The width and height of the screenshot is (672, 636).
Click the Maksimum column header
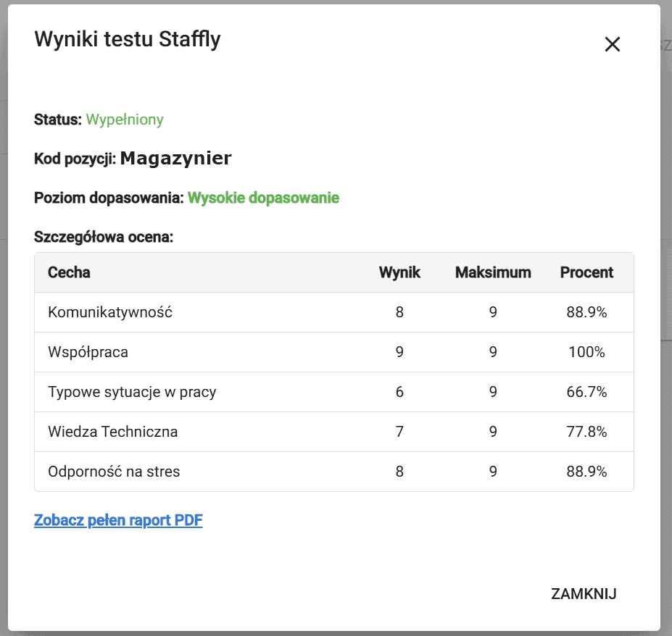point(493,272)
